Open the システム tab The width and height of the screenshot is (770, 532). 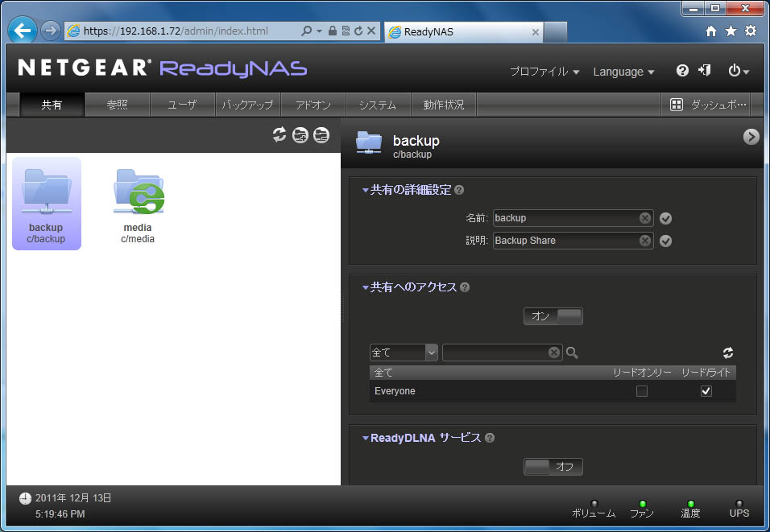point(378,105)
